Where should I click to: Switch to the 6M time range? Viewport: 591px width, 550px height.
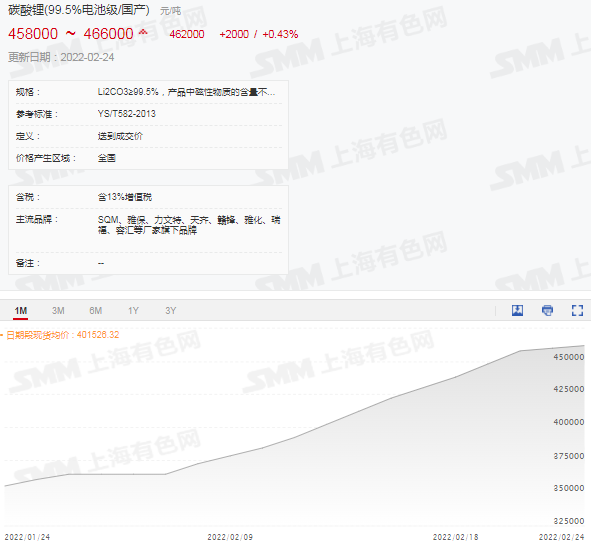coord(95,311)
